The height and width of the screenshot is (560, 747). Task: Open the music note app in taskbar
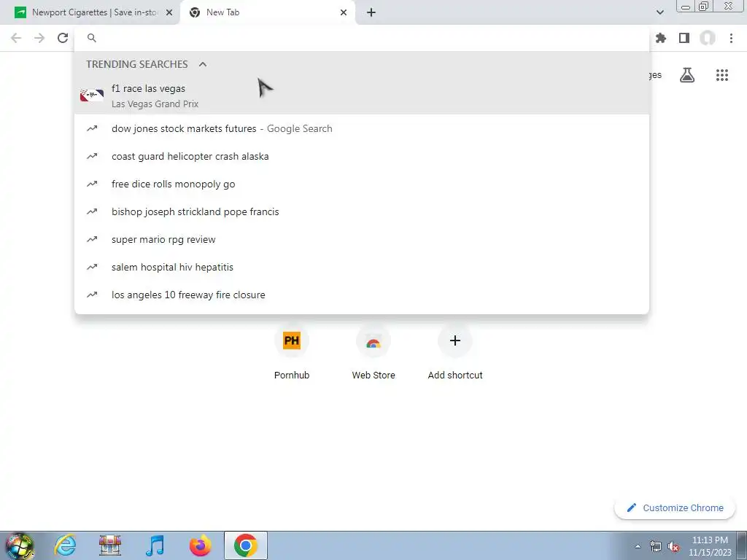coord(155,545)
